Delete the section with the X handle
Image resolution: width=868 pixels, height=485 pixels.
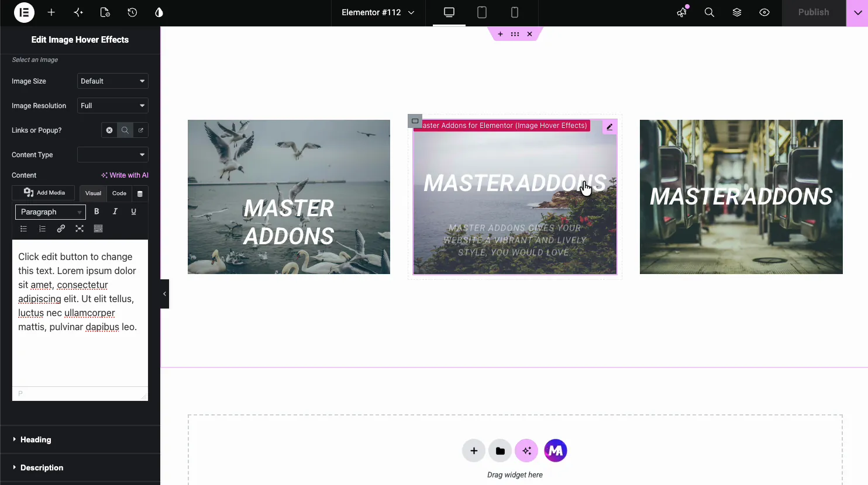[529, 34]
